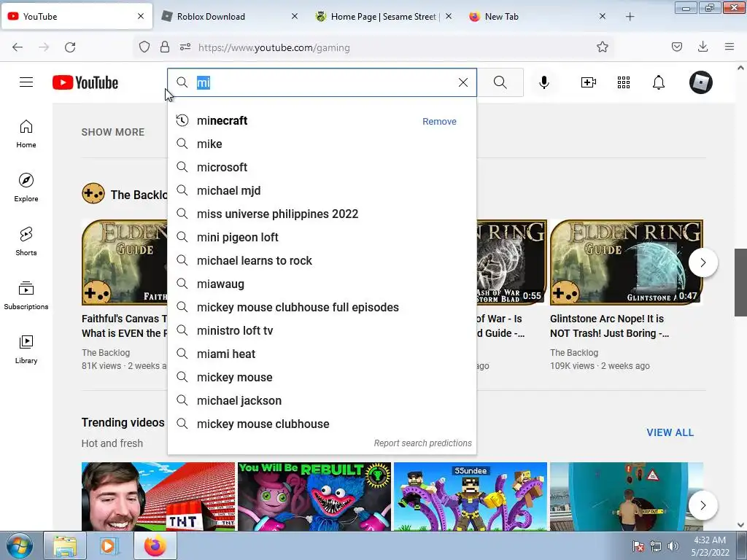Image resolution: width=747 pixels, height=560 pixels.
Task: Next arrow on trending videos carousel
Action: [x=703, y=505]
